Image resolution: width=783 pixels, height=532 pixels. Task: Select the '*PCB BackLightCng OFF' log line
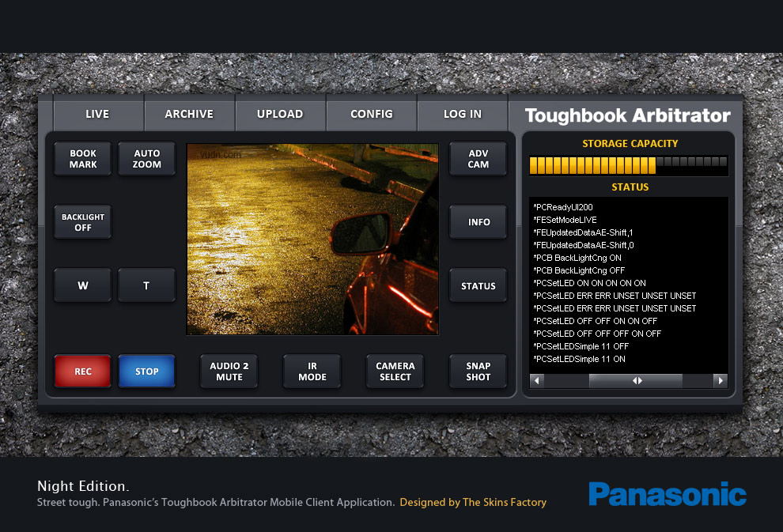pyautogui.click(x=579, y=270)
